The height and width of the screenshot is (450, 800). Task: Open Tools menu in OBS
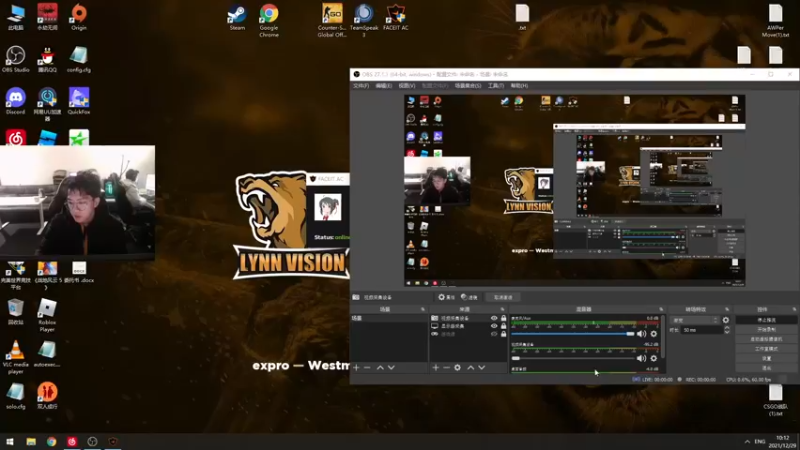496,86
